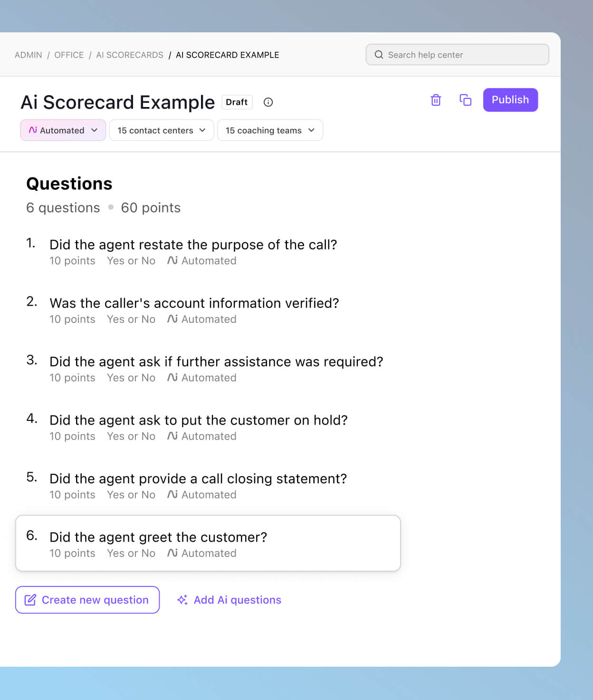The height and width of the screenshot is (700, 593).
Task: Click the AI icon on question 6
Action: click(172, 553)
